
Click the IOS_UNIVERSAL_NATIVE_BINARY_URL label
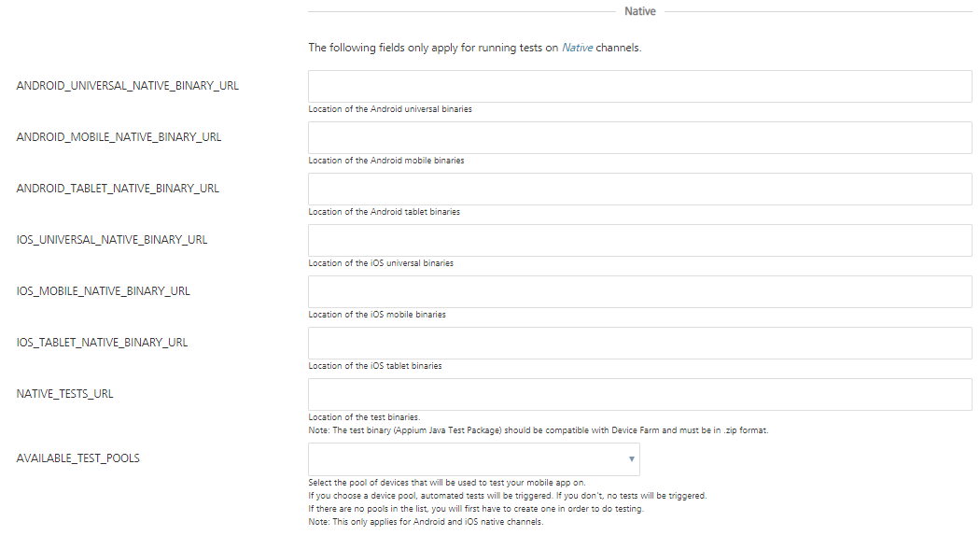(112, 240)
